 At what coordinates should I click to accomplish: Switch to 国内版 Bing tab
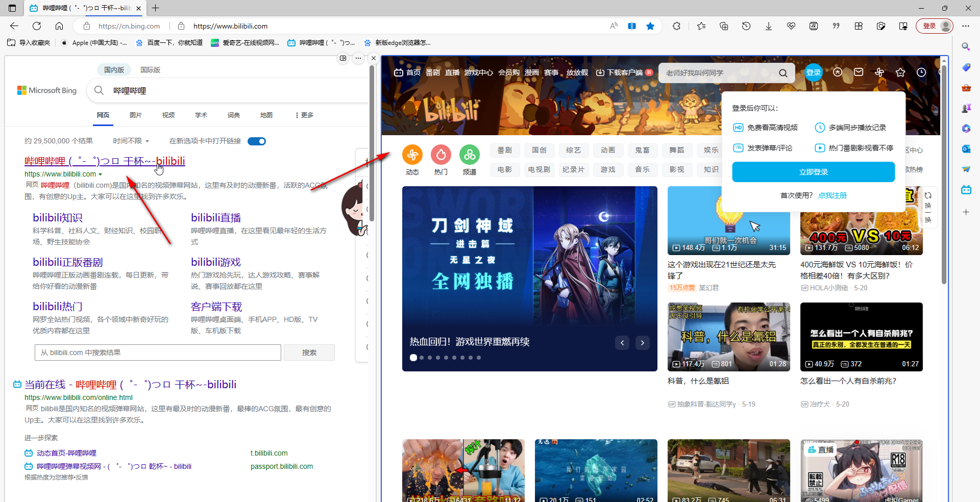tap(114, 70)
